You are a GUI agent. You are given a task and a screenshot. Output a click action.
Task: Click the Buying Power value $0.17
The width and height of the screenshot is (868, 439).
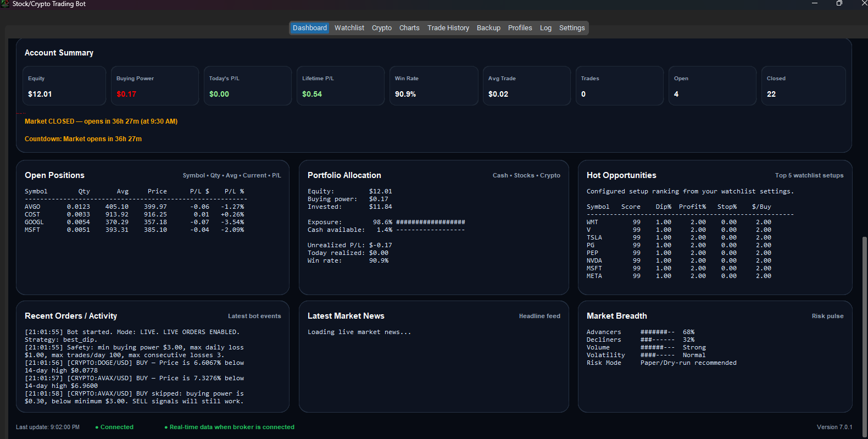(126, 94)
